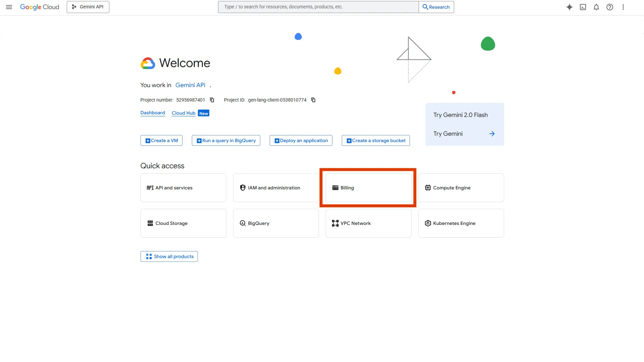The image size is (644, 362).
Task: Select the project number 52956987401 text
Action: click(191, 100)
